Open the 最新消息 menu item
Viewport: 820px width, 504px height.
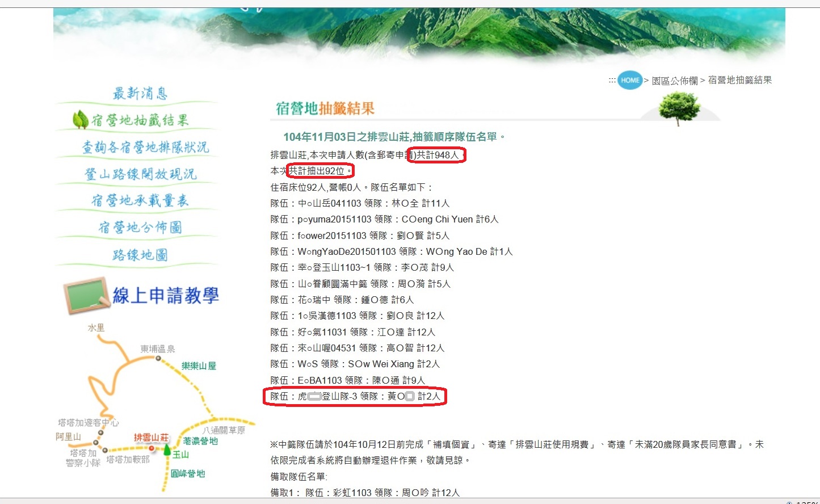140,93
